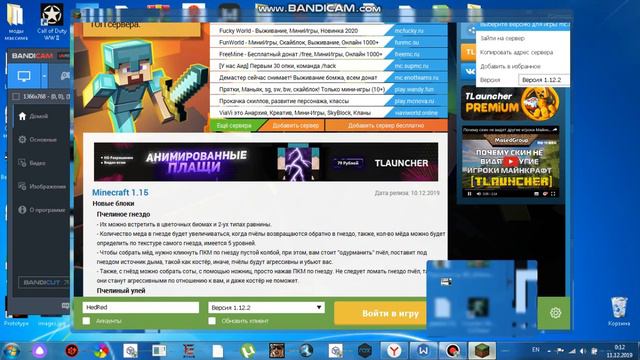Open Bandicam О программе tab
This screenshot has width=640, height=360.
point(42,210)
